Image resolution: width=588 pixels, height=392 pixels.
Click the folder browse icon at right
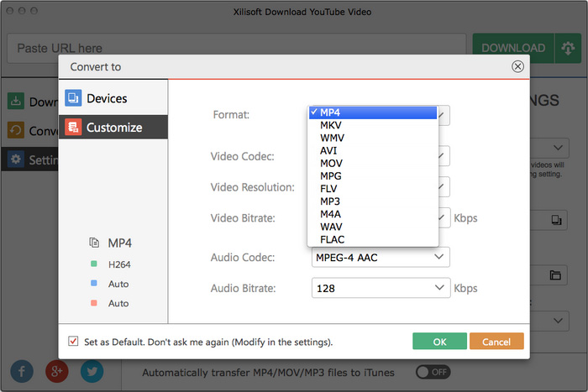point(555,275)
